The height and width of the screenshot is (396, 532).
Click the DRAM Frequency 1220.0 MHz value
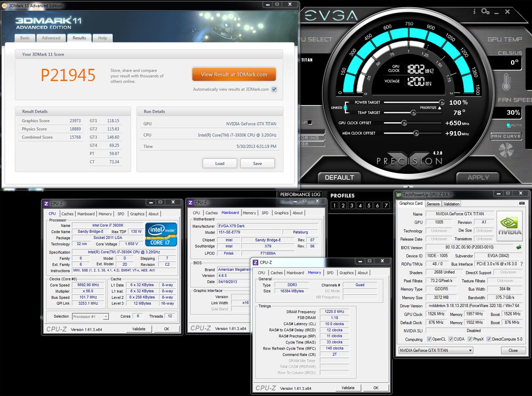pos(335,312)
